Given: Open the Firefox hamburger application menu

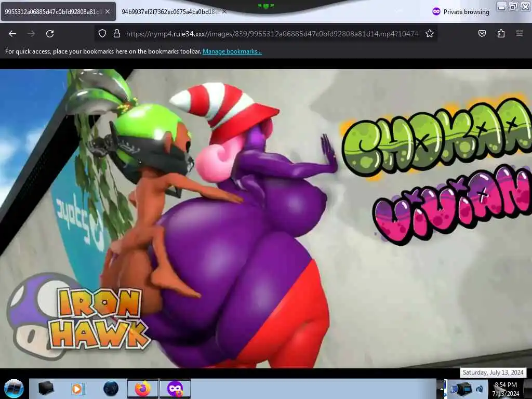Looking at the screenshot, I should pyautogui.click(x=520, y=33).
